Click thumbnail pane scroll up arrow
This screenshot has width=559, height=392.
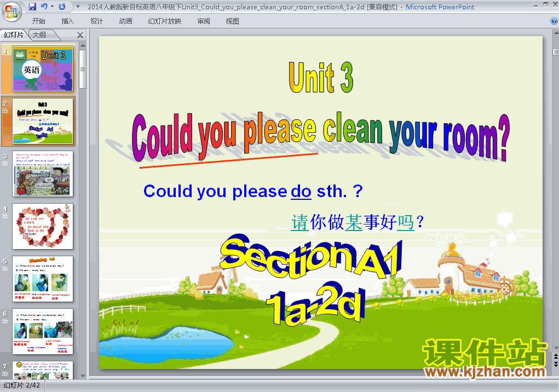[83, 45]
